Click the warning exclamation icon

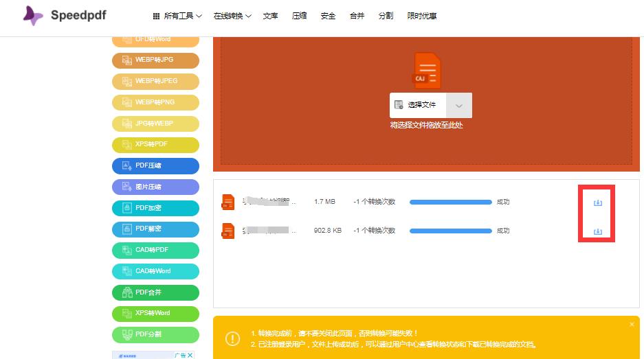coord(232,338)
